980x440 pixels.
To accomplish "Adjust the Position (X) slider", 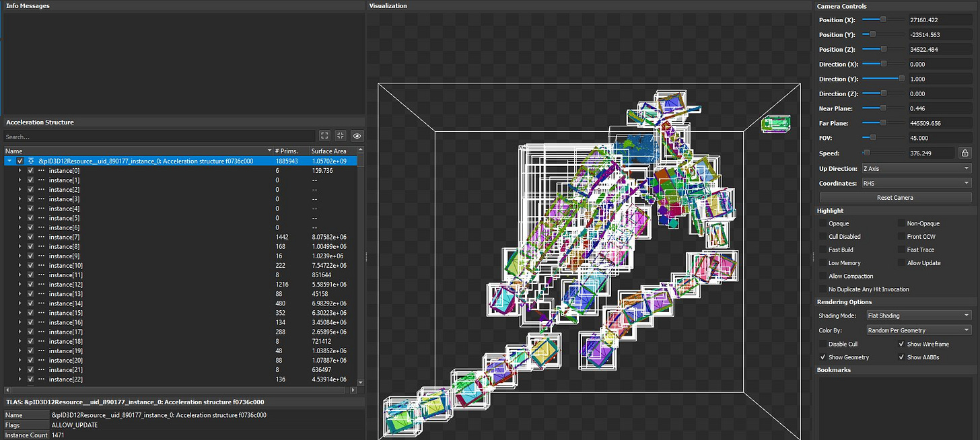I will coord(883,20).
